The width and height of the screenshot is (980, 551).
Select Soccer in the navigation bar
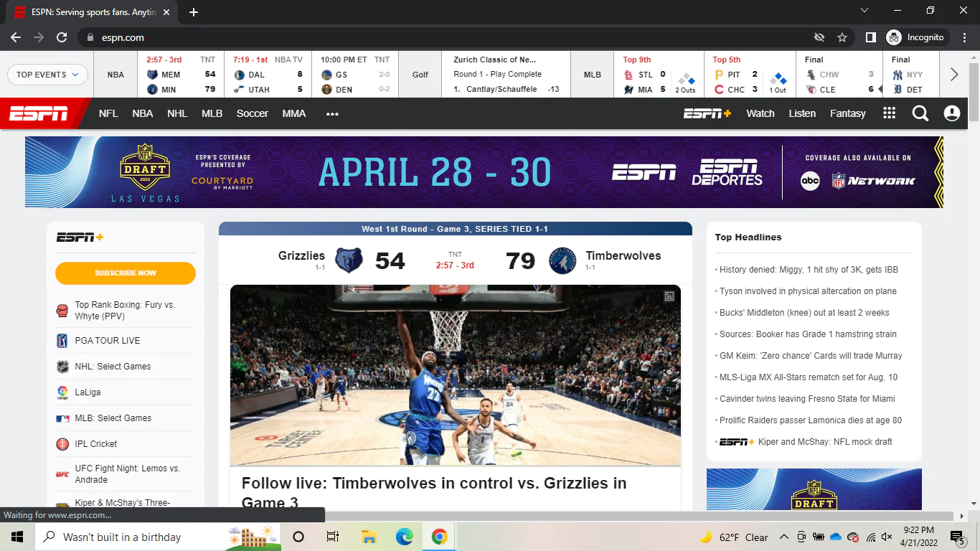[253, 113]
